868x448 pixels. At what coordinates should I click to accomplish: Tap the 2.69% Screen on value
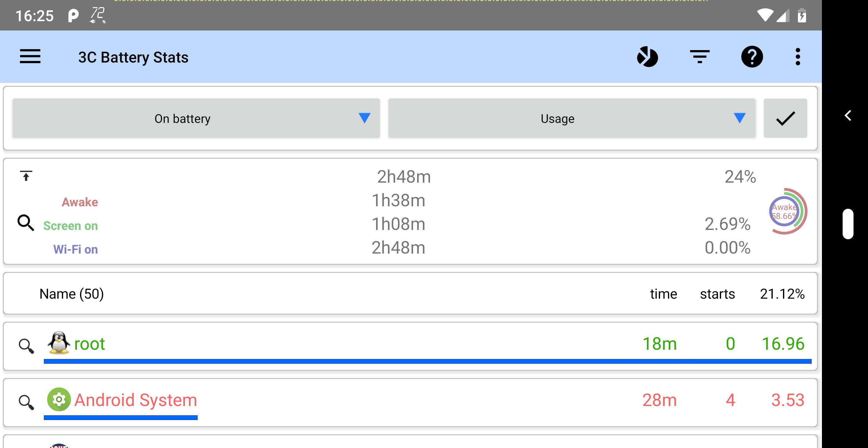pos(728,224)
